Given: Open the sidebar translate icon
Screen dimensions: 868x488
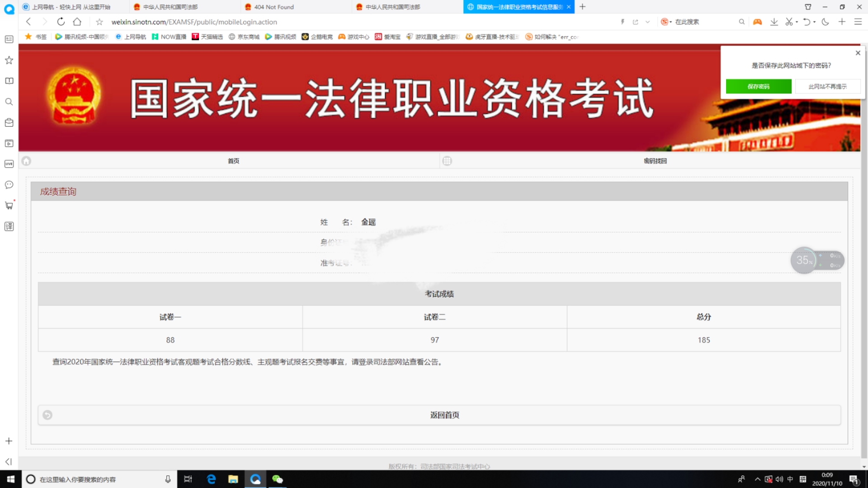Looking at the screenshot, I should point(9,226).
